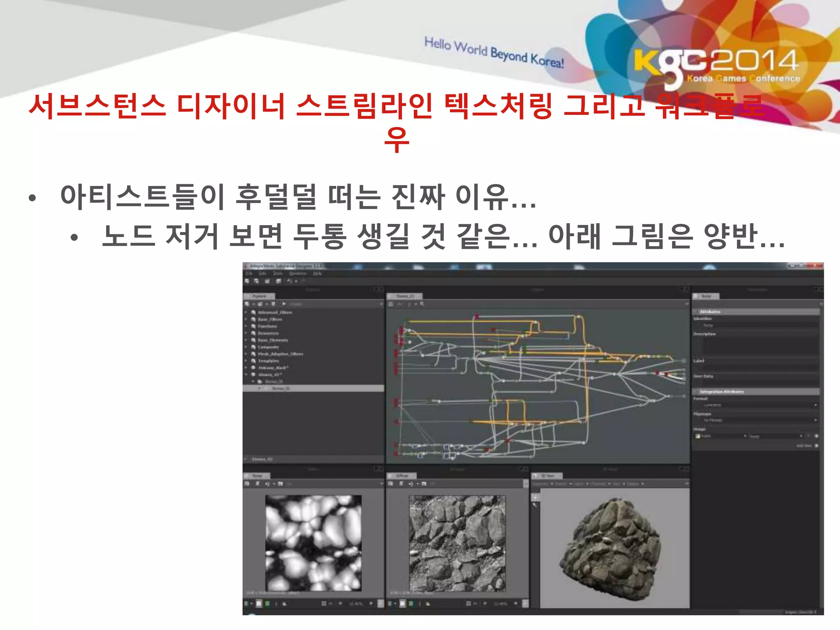Open the Windows menu
The height and width of the screenshot is (630, 840).
coord(298,273)
